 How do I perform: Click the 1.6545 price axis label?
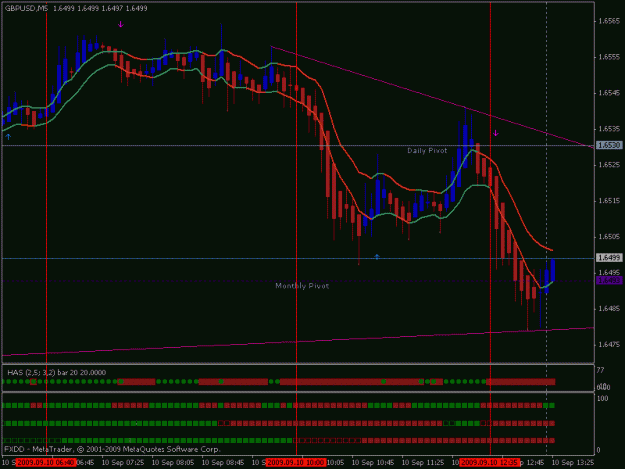click(609, 93)
